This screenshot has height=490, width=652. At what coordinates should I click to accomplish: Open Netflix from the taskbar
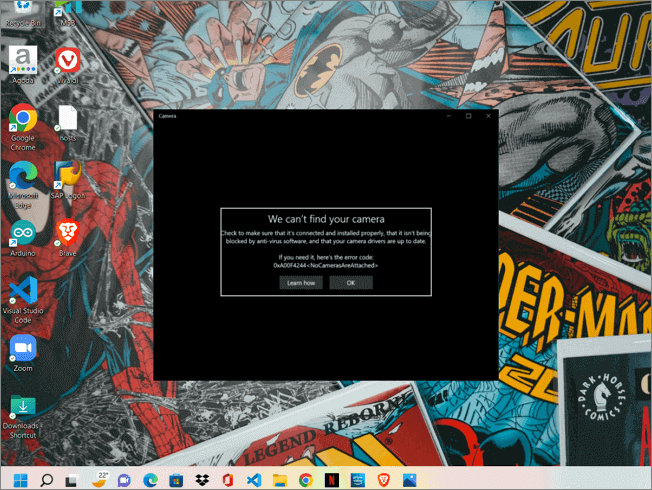click(331, 480)
